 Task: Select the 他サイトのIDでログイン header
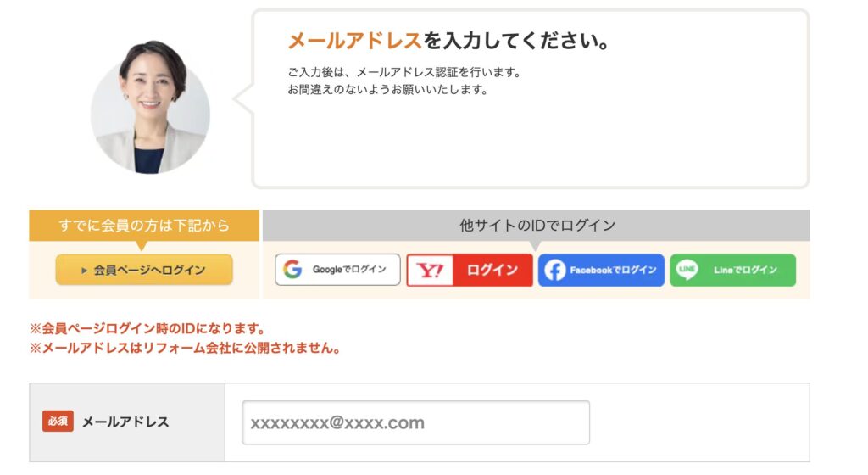point(537,226)
